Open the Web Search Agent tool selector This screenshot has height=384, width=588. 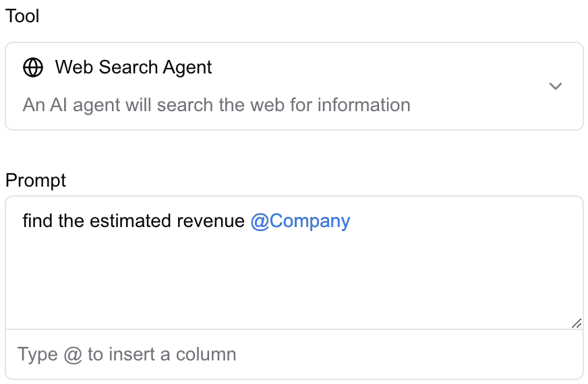(294, 86)
